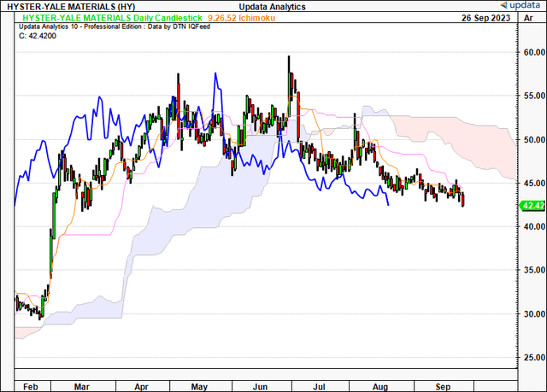Click the 25.00 price axis label
Viewport: 547px width, 392px height.
[x=534, y=358]
